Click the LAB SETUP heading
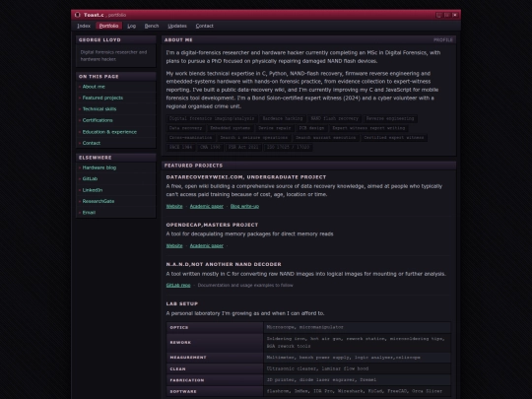The width and height of the screenshot is (532, 399). [182, 303]
